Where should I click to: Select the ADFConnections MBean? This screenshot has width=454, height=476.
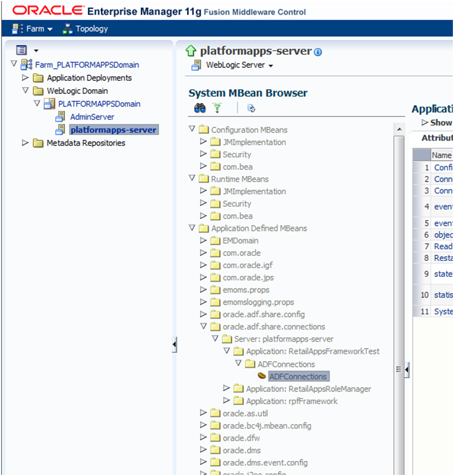tap(298, 376)
